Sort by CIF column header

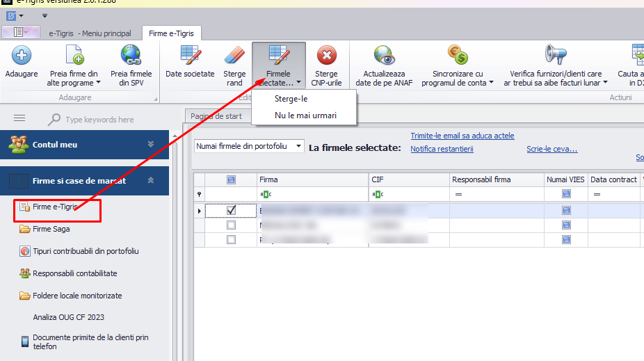pos(409,179)
